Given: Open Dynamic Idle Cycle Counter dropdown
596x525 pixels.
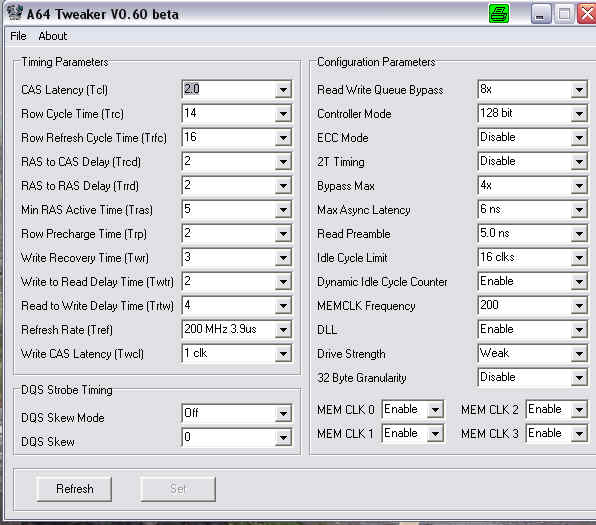Looking at the screenshot, I should [x=579, y=282].
